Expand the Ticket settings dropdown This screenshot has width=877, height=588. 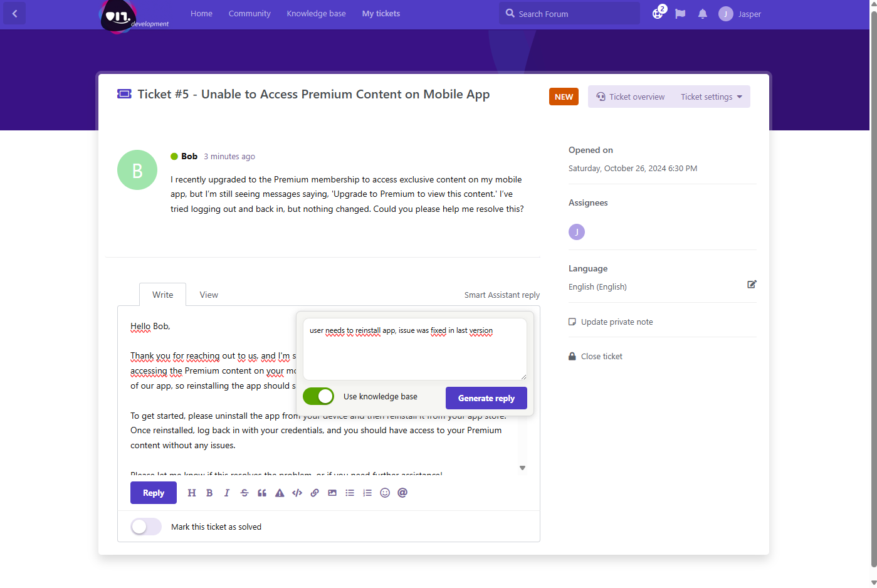[712, 97]
